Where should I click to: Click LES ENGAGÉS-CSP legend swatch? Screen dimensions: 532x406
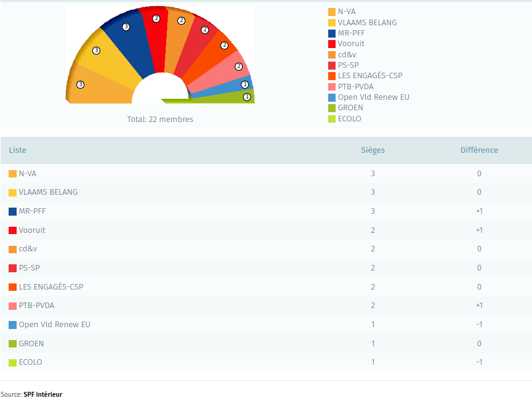click(332, 76)
